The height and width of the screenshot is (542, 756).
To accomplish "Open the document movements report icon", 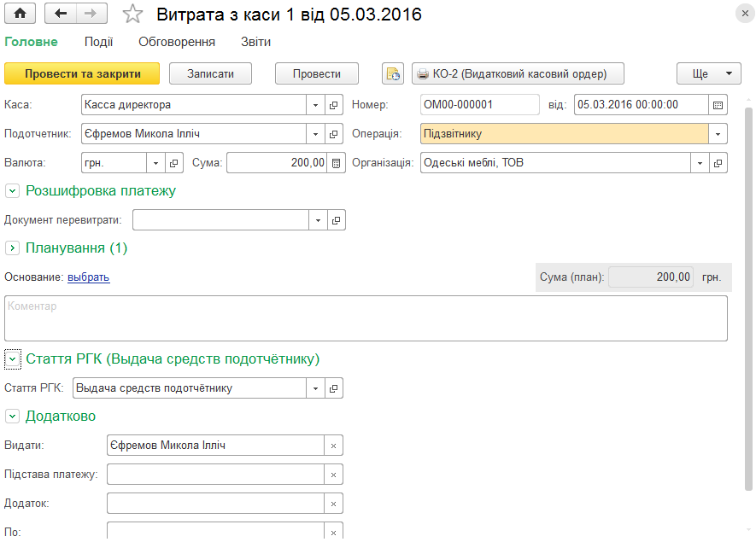I will tap(393, 73).
